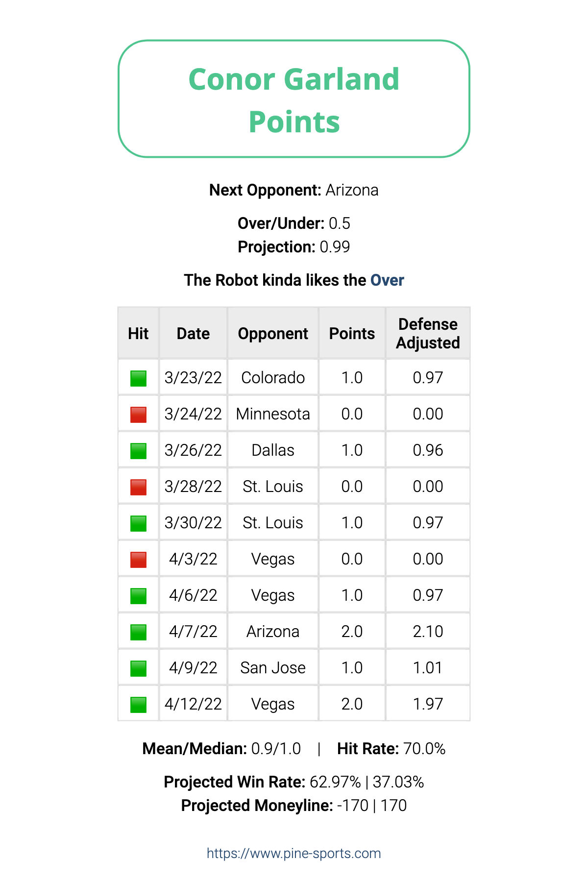Click the Points column header
The image size is (588, 884).
coord(352,333)
